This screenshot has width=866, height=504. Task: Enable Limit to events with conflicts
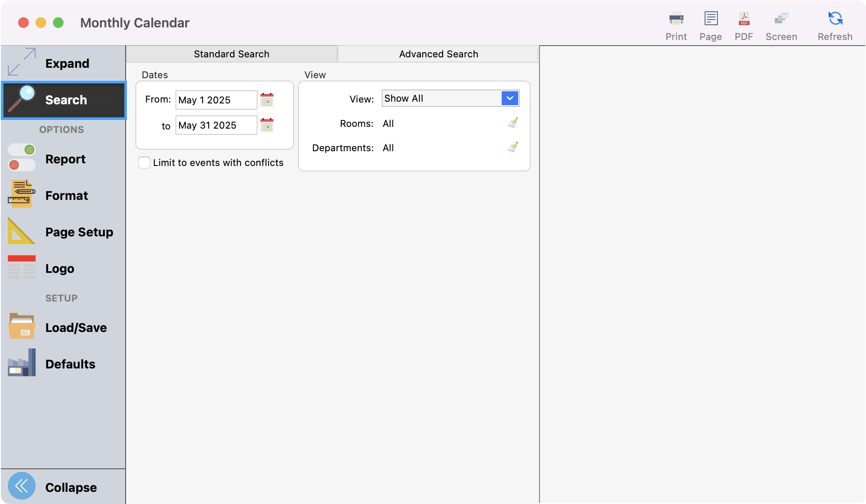(x=144, y=162)
